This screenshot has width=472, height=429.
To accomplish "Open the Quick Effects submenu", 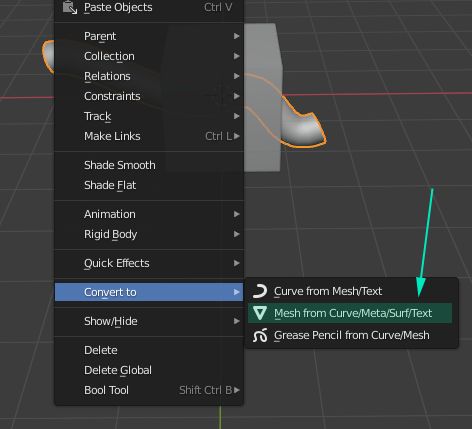I will click(149, 263).
